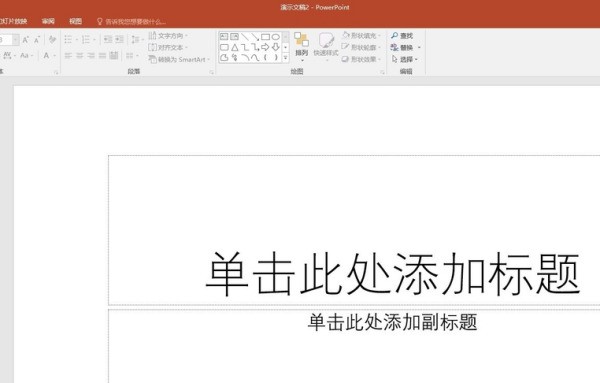The image size is (600, 383).
Task: Click 转换为 SmartArt button
Action: tap(179, 59)
